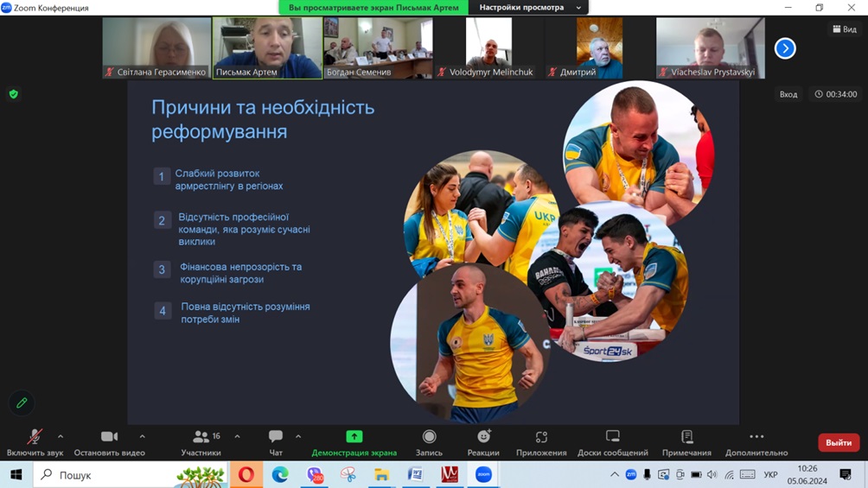Click the green annotation pencil icon

pos(22,402)
